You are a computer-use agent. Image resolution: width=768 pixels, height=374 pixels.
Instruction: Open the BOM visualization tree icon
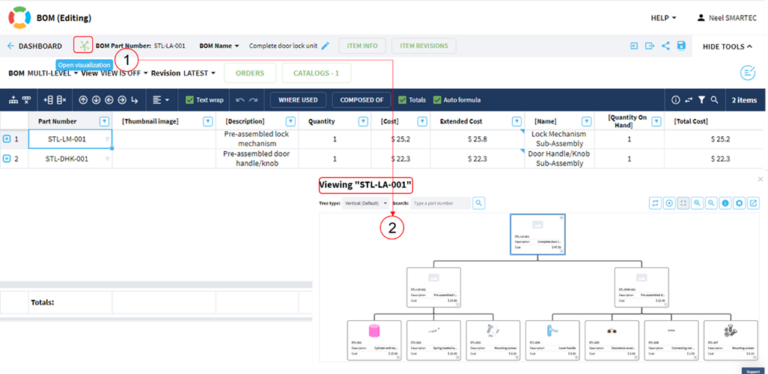click(x=84, y=46)
